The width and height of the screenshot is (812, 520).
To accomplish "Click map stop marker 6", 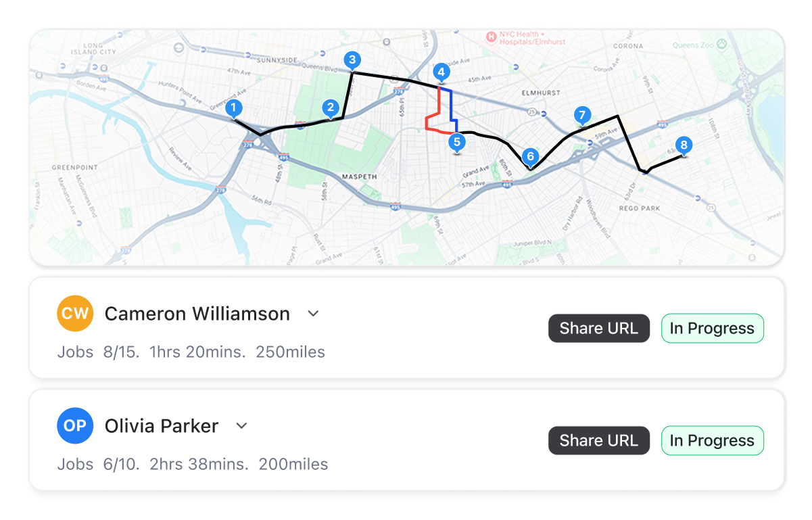I will click(530, 158).
